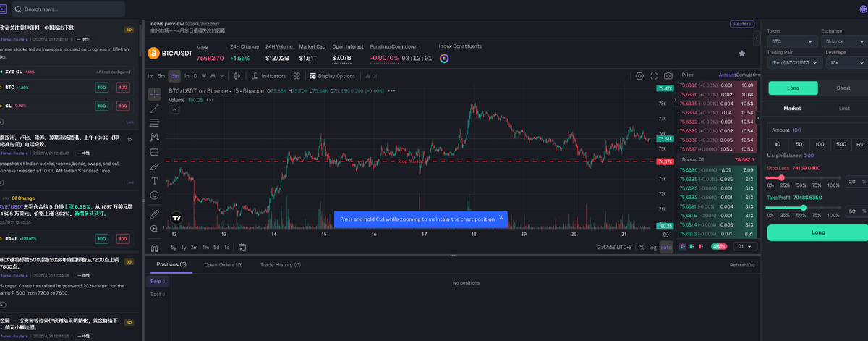The width and height of the screenshot is (868, 341).
Task: Click the TradingView logo on chart
Action: [176, 216]
